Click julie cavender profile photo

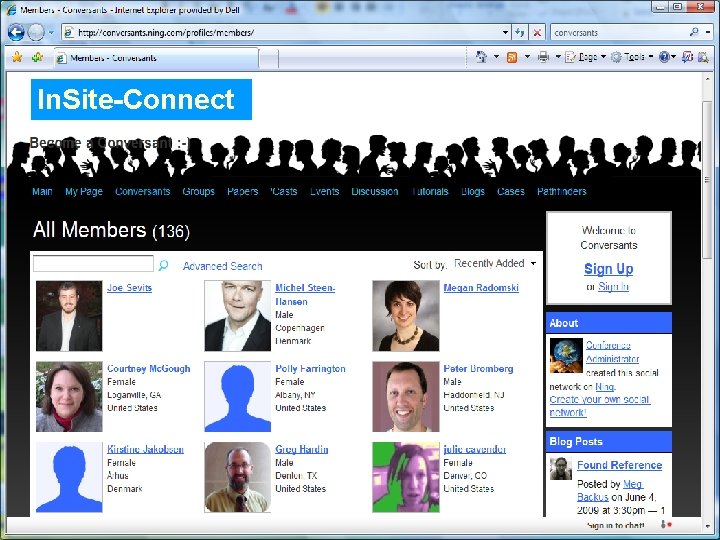tap(405, 478)
